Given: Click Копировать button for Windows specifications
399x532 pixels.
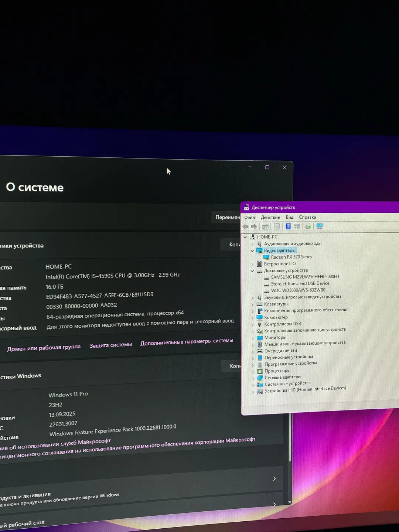Looking at the screenshot, I should click(x=231, y=366).
